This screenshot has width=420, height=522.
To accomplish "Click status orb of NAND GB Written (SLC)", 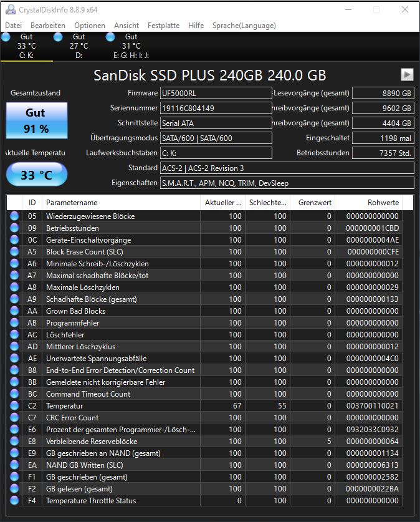I will [14, 465].
